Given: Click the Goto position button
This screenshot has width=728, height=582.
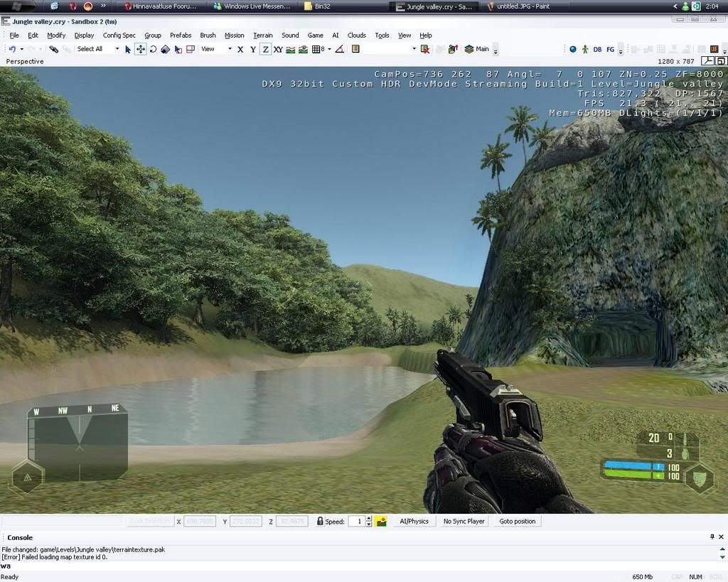Looking at the screenshot, I should [x=518, y=521].
